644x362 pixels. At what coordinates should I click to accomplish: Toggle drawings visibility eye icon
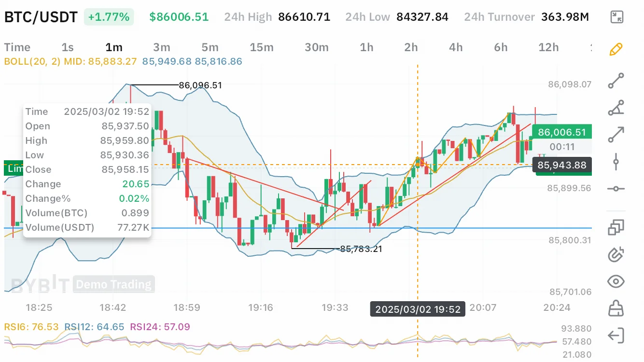tap(616, 281)
